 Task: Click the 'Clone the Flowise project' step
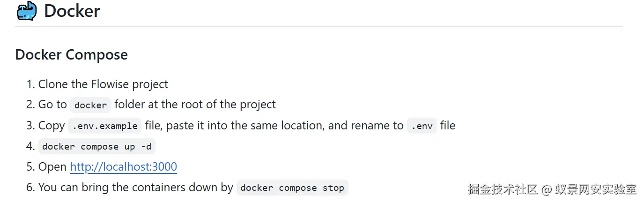(x=103, y=84)
